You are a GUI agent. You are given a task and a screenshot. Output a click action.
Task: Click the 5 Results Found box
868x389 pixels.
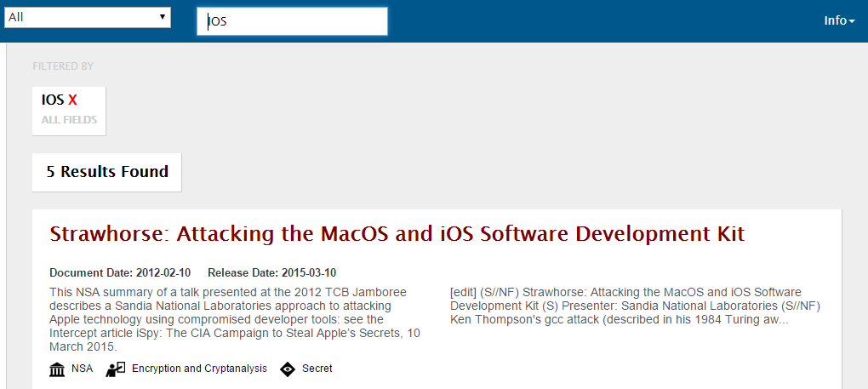[107, 172]
